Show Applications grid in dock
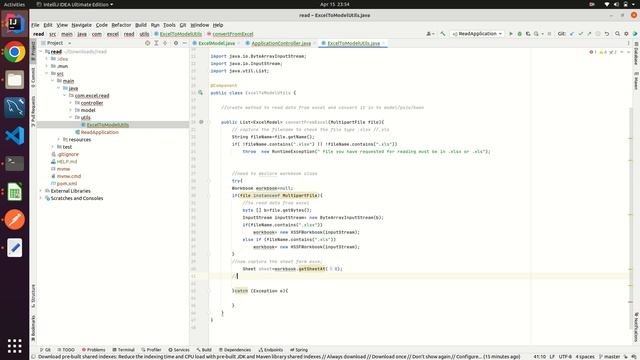Image resolution: width=640 pixels, height=360 pixels. click(x=14, y=346)
